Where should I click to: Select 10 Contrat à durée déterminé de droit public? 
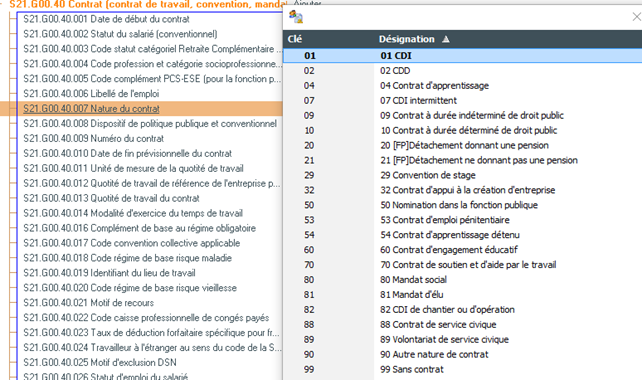pyautogui.click(x=468, y=130)
